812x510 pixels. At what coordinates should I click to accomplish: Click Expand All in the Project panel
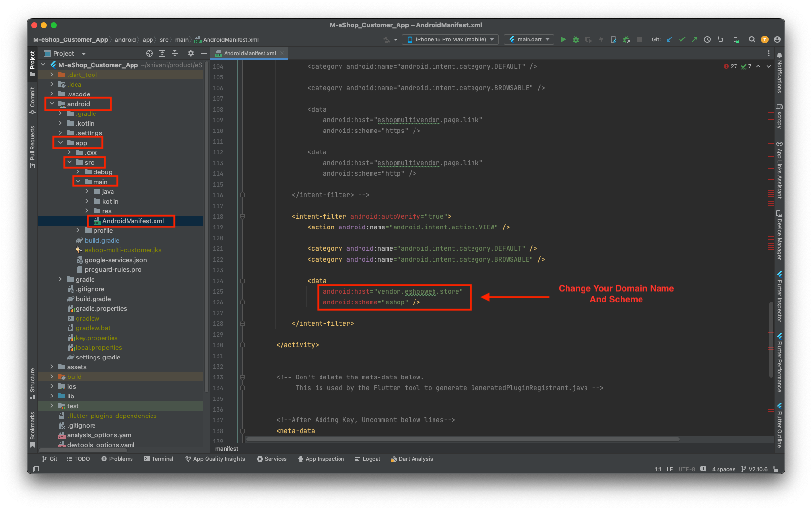click(x=162, y=53)
